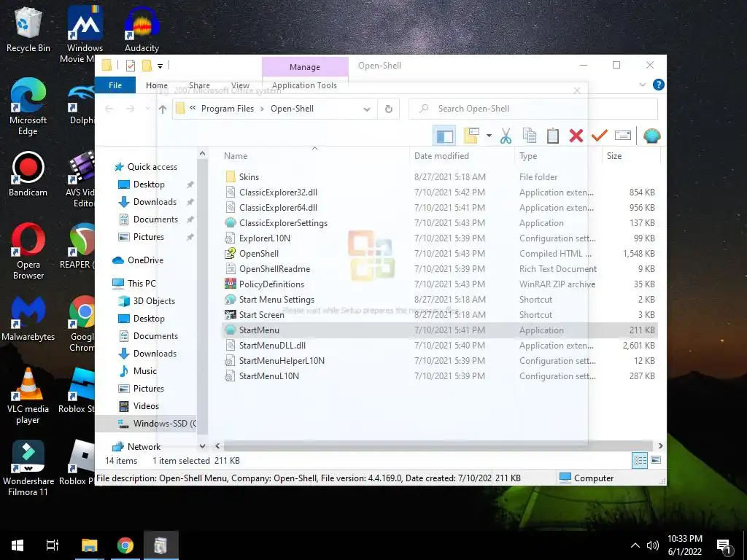Switch to Large icons view layout
Screen dimensions: 747x560
tap(656, 460)
